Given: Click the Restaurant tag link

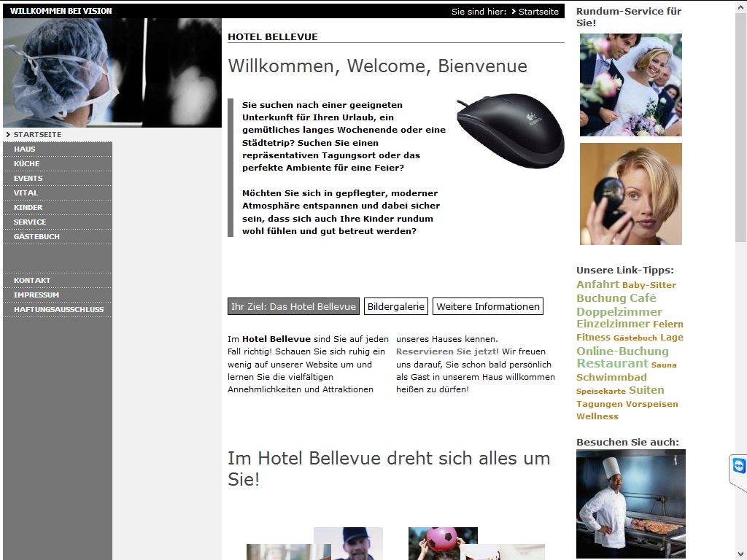Looking at the screenshot, I should click(x=612, y=363).
